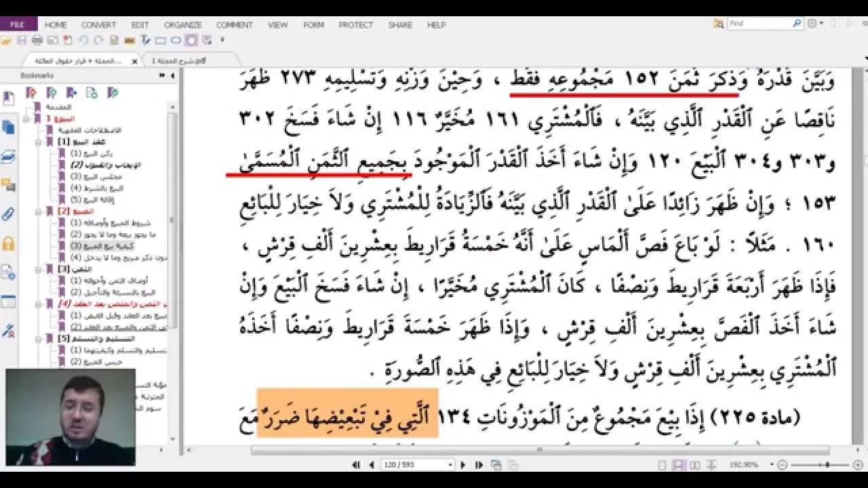Open the COMMENT ribbon tab

pyautogui.click(x=235, y=24)
